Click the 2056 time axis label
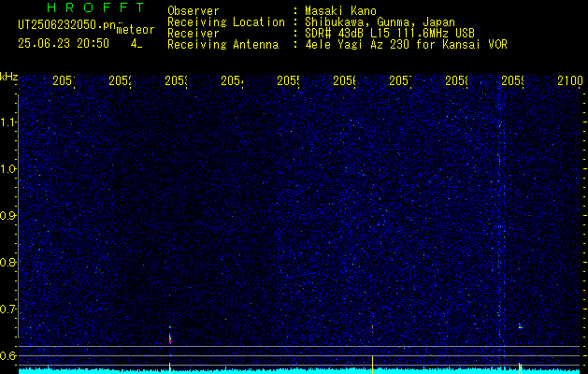Viewport: 588px width, 374px height. pos(345,80)
